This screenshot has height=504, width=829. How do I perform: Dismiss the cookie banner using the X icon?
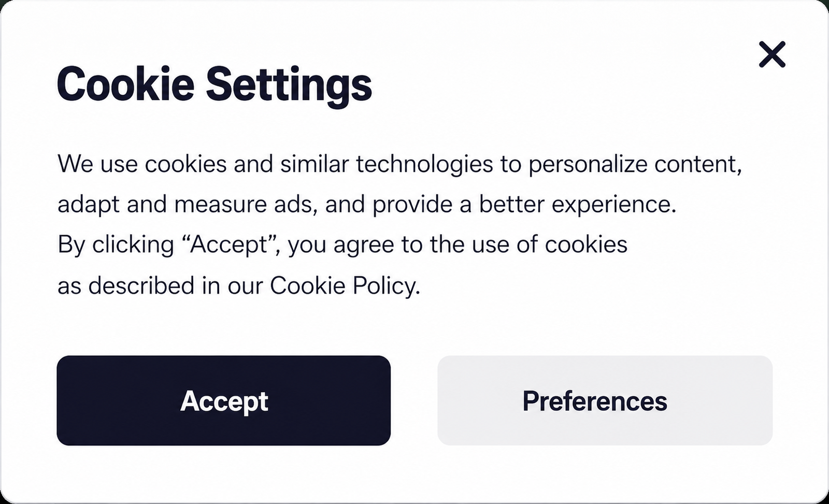772,54
